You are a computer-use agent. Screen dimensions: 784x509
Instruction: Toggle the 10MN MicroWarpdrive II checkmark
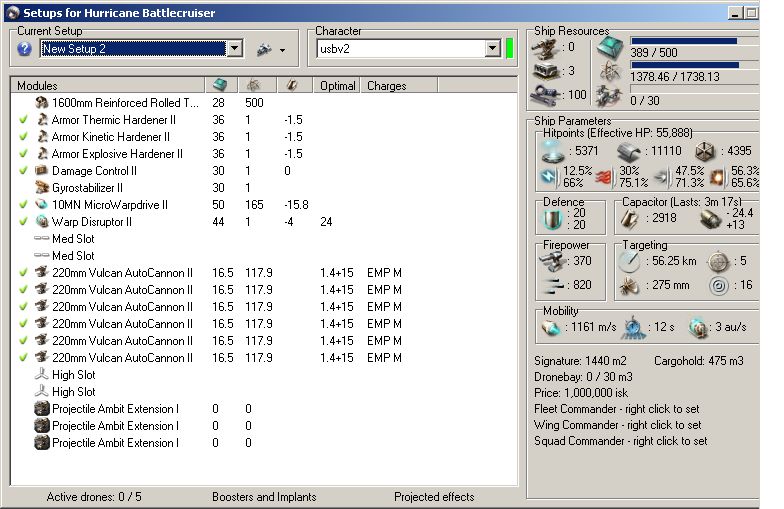23,204
